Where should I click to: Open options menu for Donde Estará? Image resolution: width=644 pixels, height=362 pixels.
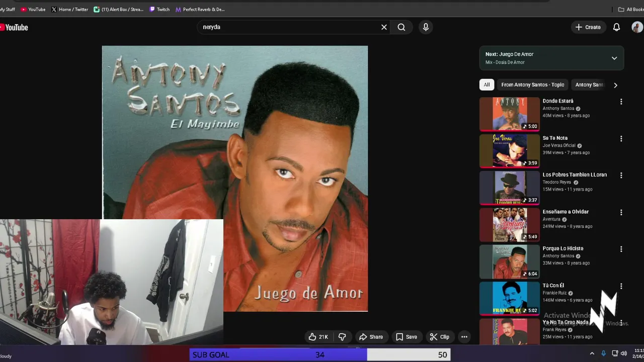tap(621, 102)
